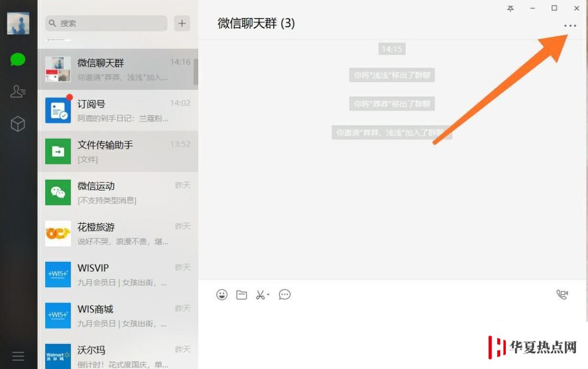The width and height of the screenshot is (588, 369).
Task: Expand the screenshot options dropdown arrow
Action: coord(268,295)
